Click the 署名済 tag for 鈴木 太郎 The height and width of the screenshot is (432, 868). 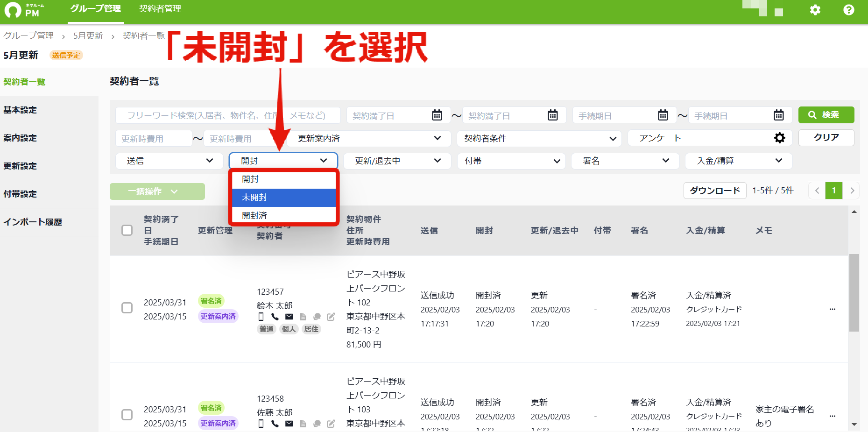pyautogui.click(x=211, y=301)
